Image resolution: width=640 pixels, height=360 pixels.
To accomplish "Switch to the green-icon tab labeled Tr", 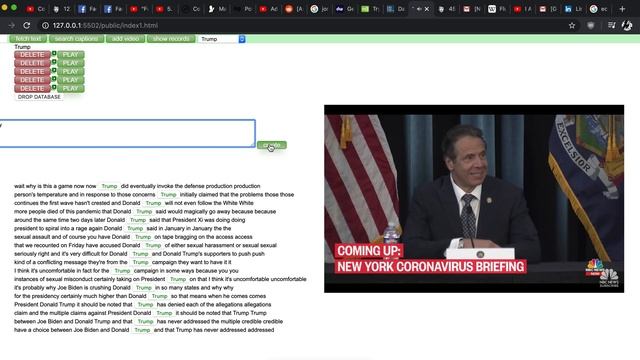I will coord(370,9).
